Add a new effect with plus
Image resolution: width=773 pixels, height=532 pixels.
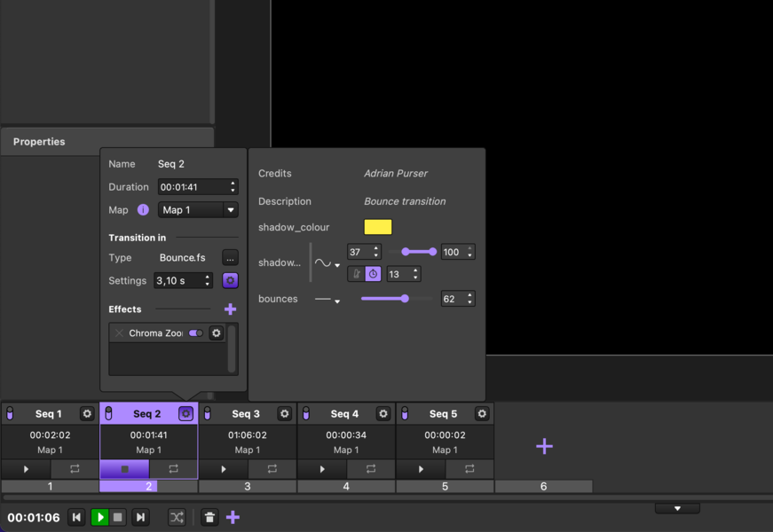[230, 309]
